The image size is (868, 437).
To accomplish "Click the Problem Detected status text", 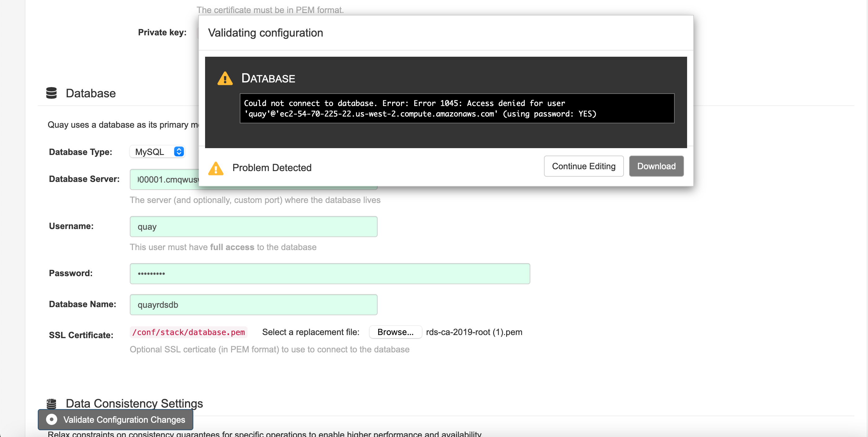I will (272, 168).
